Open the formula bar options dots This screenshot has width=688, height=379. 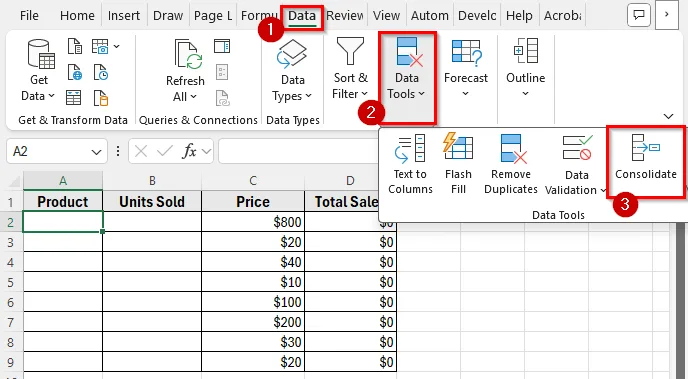(118, 151)
